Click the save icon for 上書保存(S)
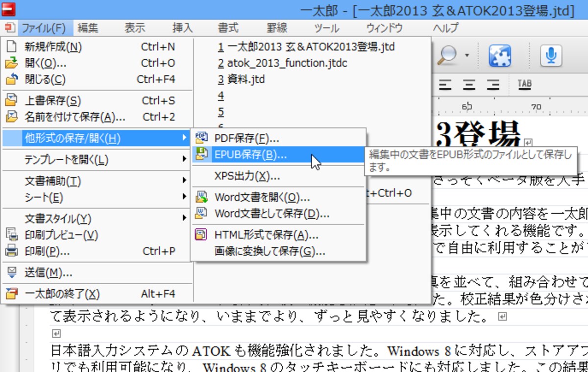This screenshot has width=588, height=372. (x=11, y=101)
